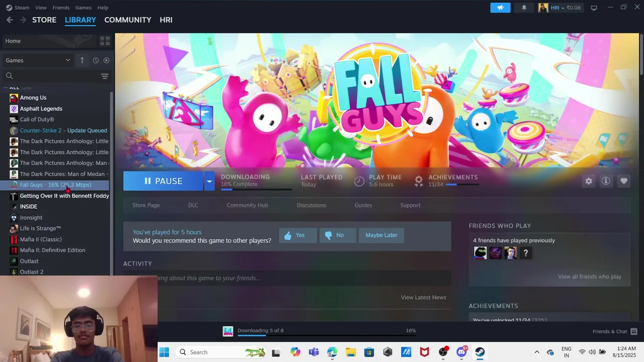
Task: Enter Big Picture mode monitor icon
Action: point(594,8)
